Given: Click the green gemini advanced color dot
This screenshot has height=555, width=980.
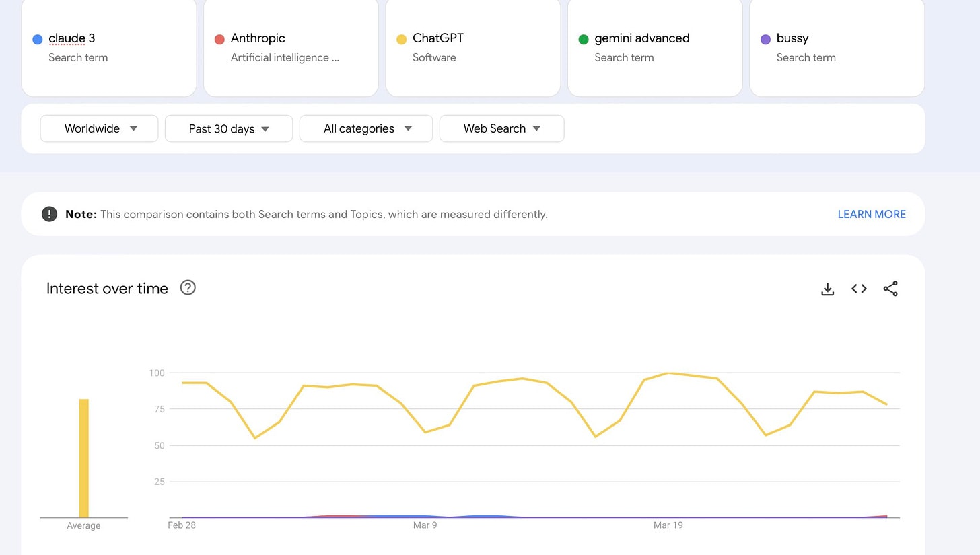Looking at the screenshot, I should coord(584,40).
